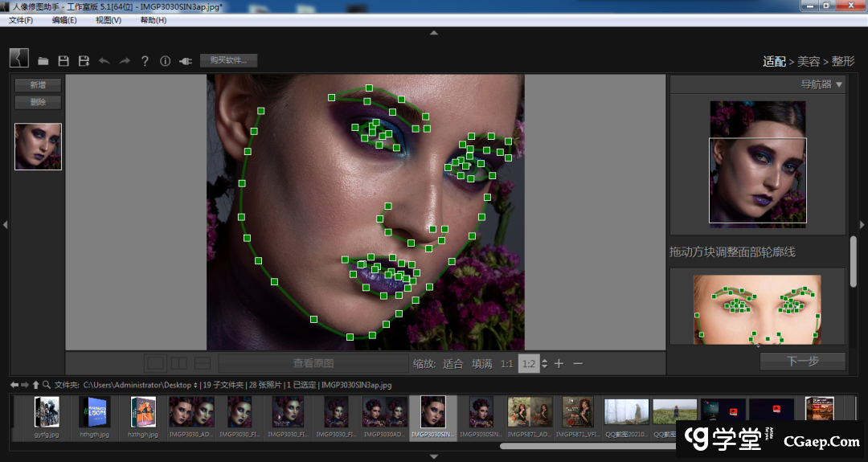Click the question mark help icon
Image resolution: width=868 pixels, height=462 pixels.
[x=145, y=61]
